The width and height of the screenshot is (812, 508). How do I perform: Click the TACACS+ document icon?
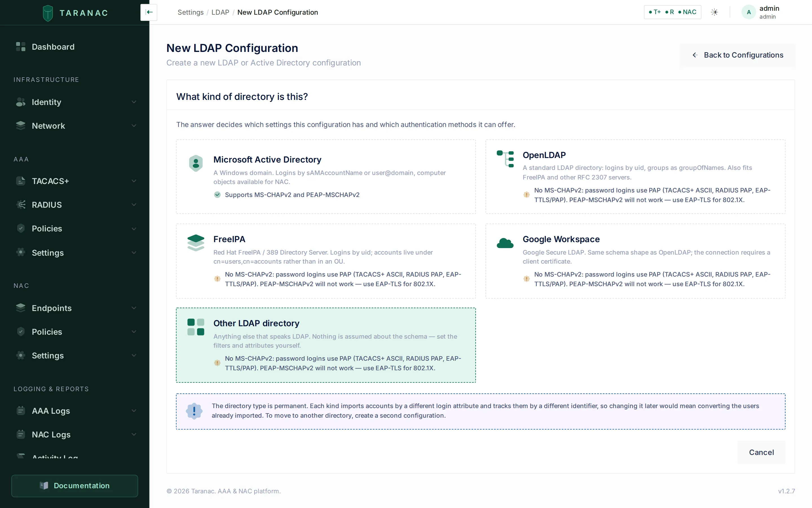coord(21,181)
